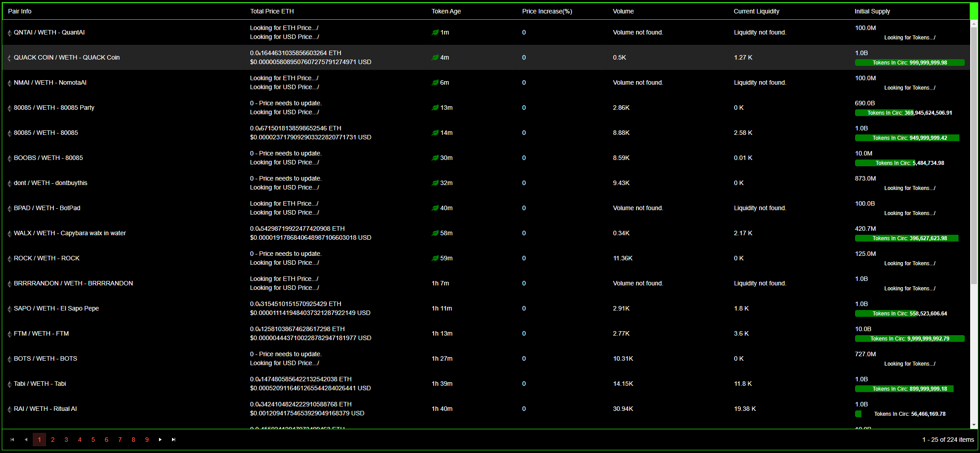Open page 9 in the pager
This screenshot has width=980, height=453.
[x=147, y=440]
